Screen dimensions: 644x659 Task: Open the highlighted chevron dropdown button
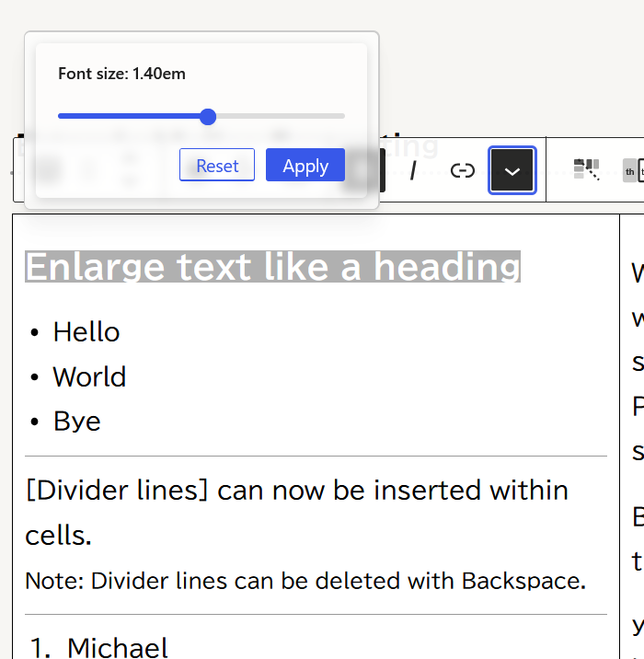coord(512,170)
